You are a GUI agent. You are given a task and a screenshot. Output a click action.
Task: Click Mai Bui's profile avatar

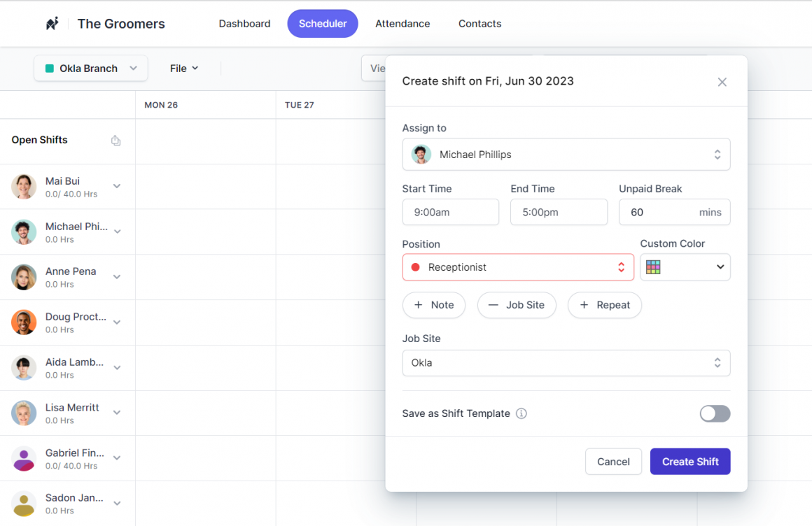[24, 187]
